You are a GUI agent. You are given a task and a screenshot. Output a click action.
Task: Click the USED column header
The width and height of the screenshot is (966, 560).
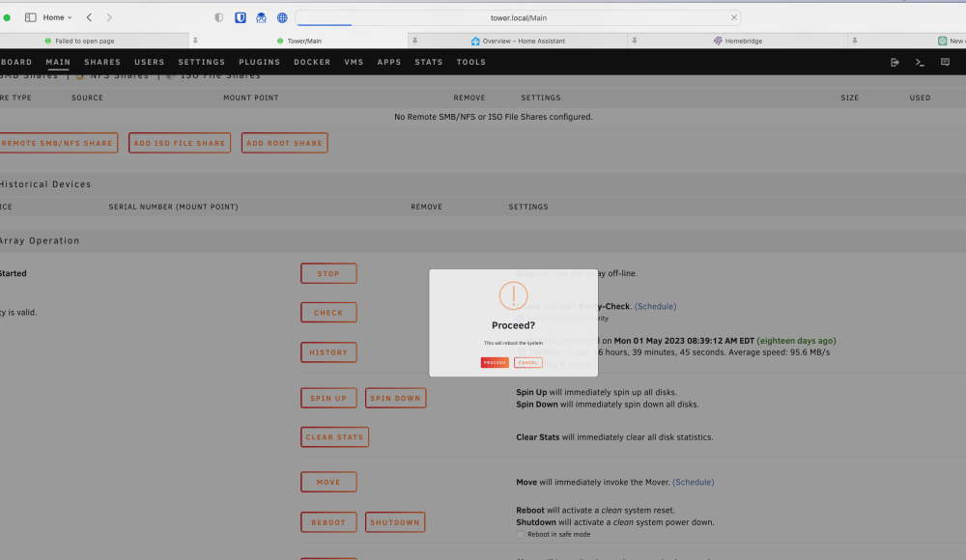[920, 98]
